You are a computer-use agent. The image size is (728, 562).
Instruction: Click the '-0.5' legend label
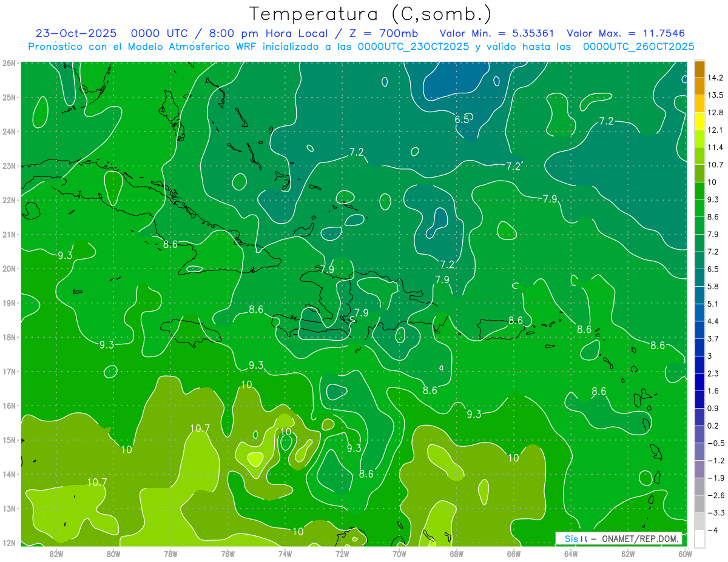coord(716,443)
